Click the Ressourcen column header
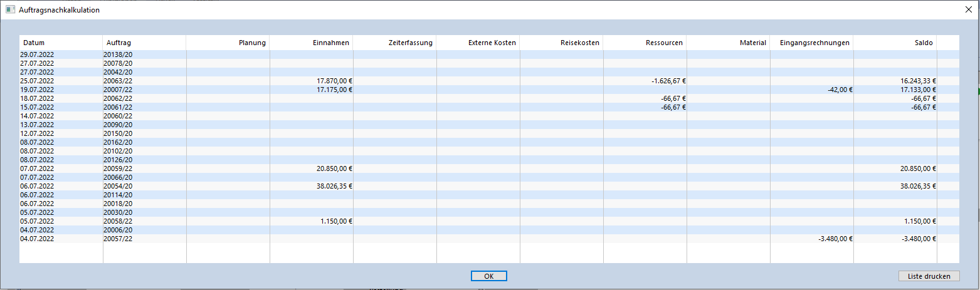 pyautogui.click(x=645, y=43)
